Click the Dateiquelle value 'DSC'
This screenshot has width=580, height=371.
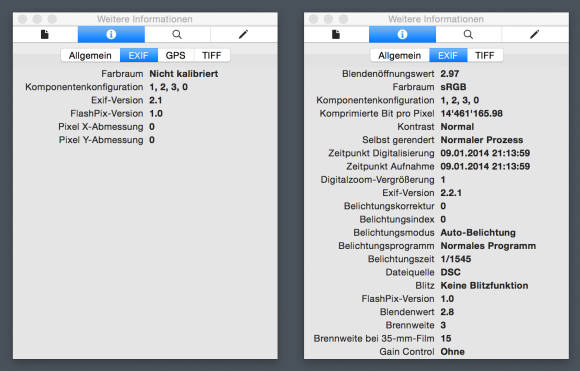click(x=450, y=272)
